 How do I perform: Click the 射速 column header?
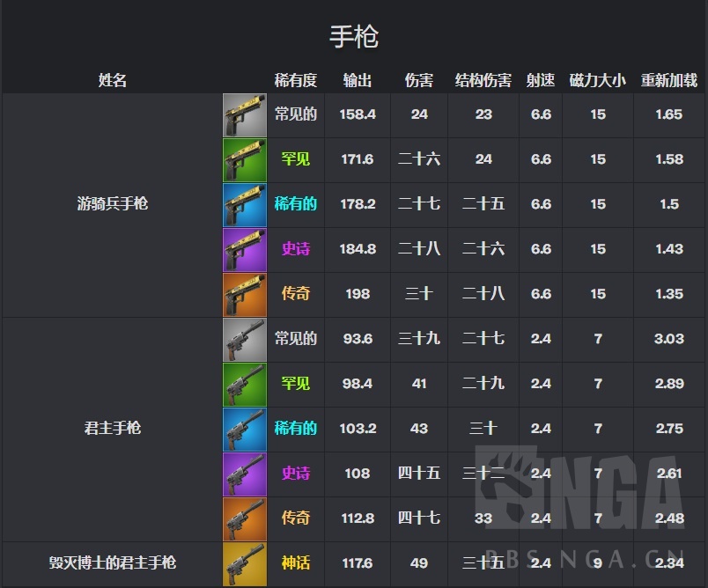coord(541,80)
